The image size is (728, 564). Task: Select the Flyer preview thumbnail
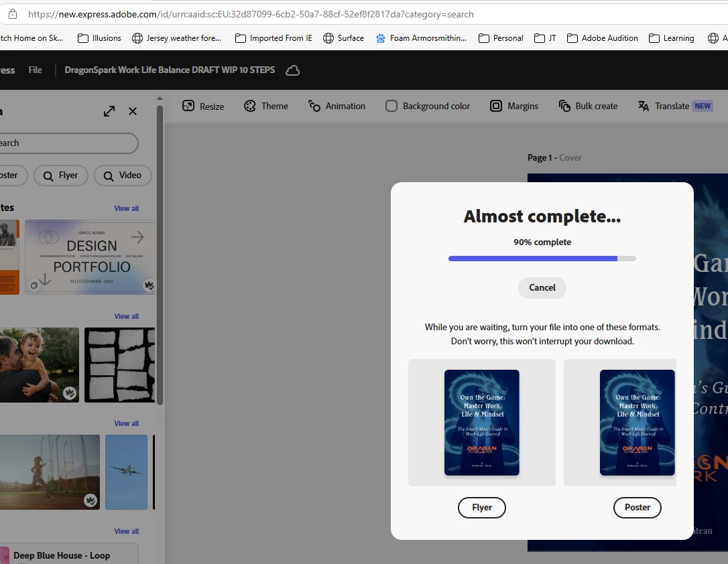482,423
